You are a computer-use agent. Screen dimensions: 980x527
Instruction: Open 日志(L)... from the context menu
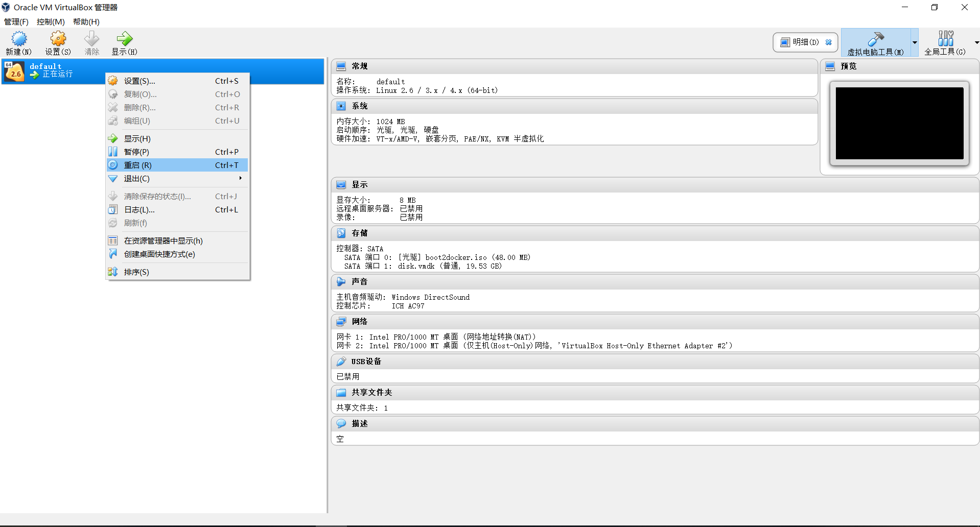[177, 209]
